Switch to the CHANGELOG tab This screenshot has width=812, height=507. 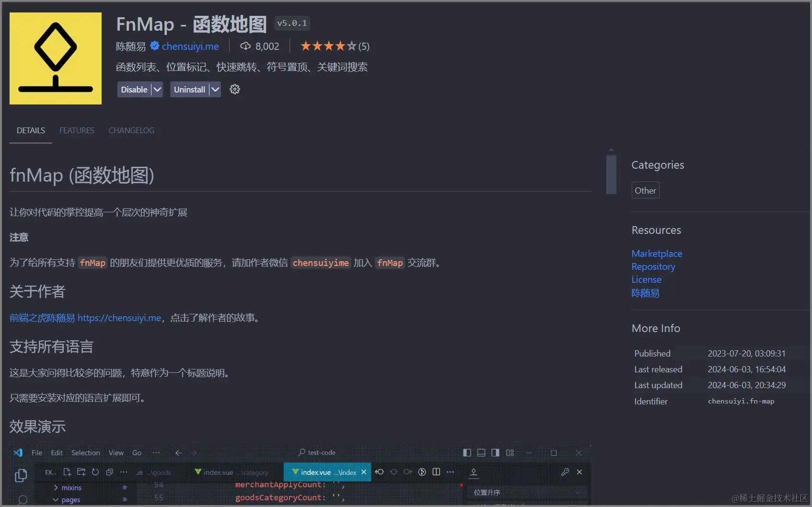point(131,130)
